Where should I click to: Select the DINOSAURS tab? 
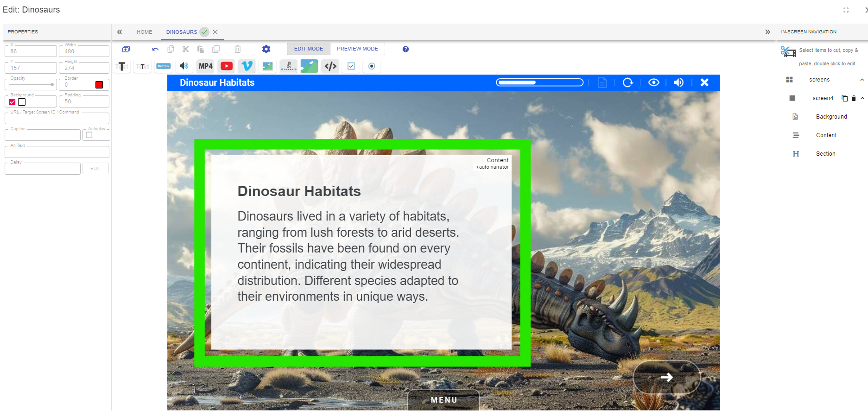click(x=182, y=32)
